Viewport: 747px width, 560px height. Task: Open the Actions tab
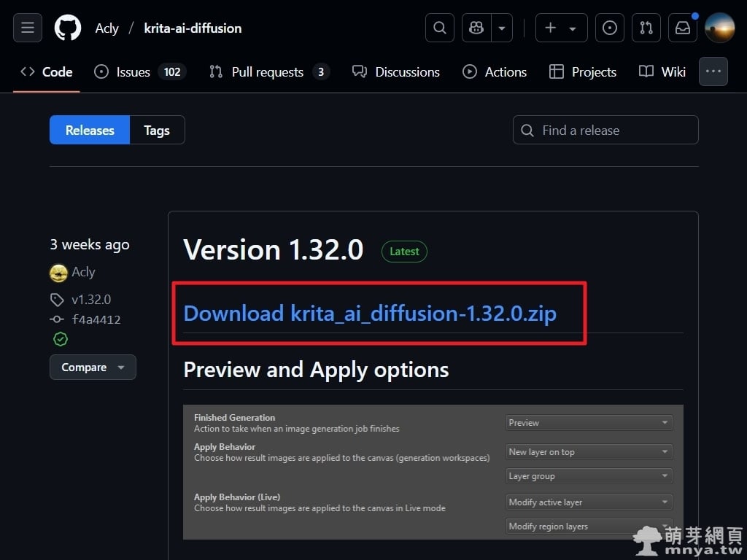point(495,71)
